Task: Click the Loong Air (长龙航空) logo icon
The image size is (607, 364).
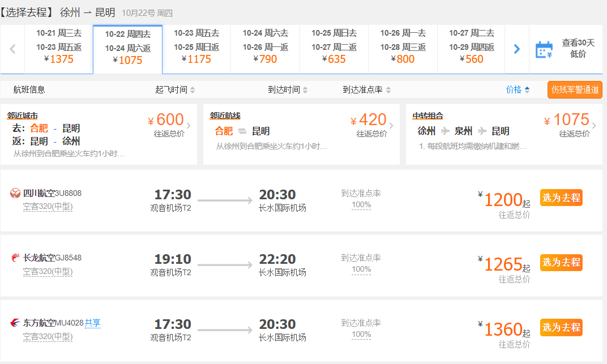Action: coord(15,258)
